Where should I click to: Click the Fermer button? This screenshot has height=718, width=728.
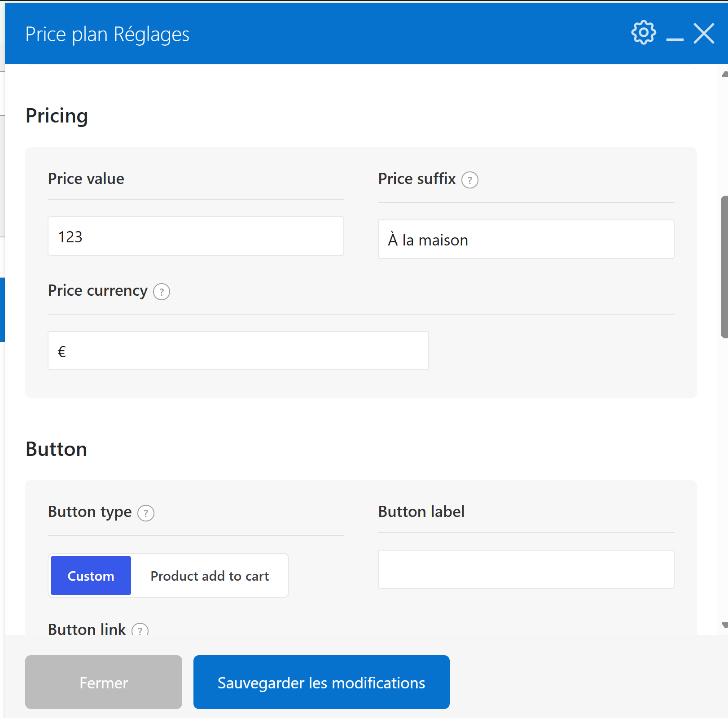pos(104,682)
